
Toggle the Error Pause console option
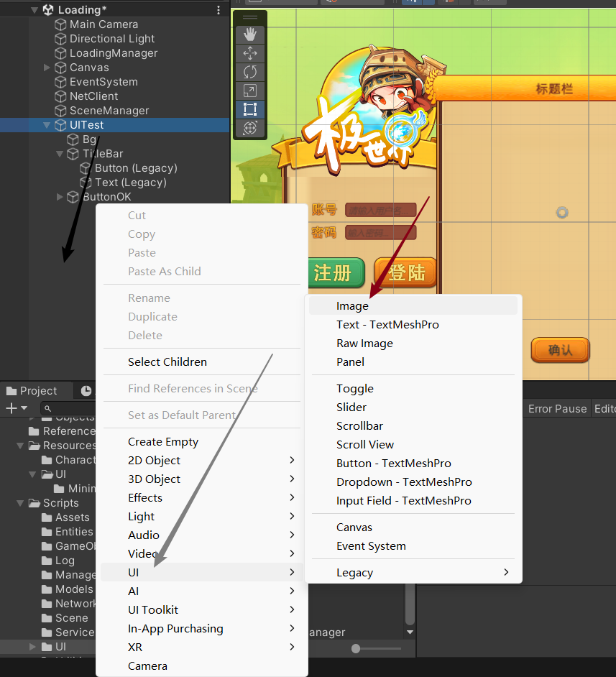point(557,408)
